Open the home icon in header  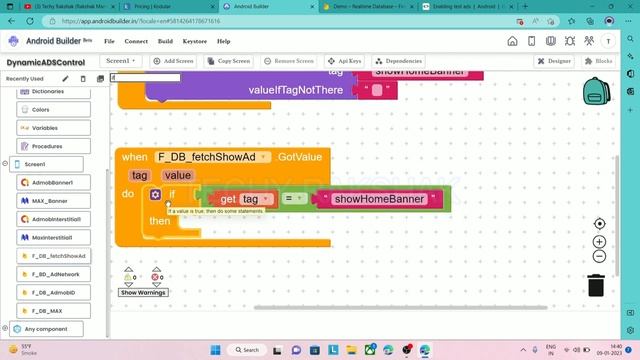(x=512, y=41)
